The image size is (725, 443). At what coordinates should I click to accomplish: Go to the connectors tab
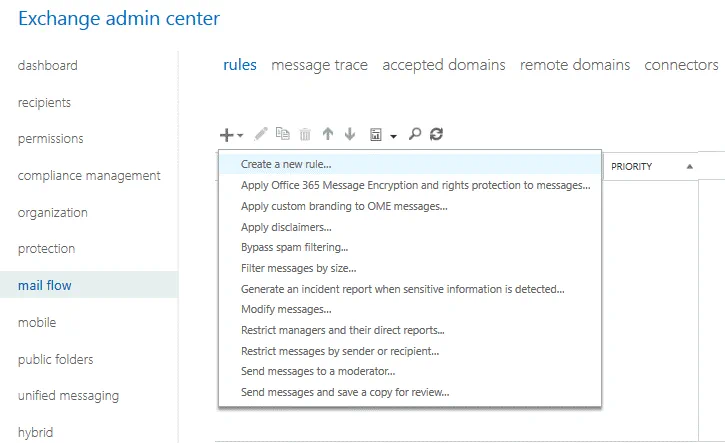click(681, 65)
